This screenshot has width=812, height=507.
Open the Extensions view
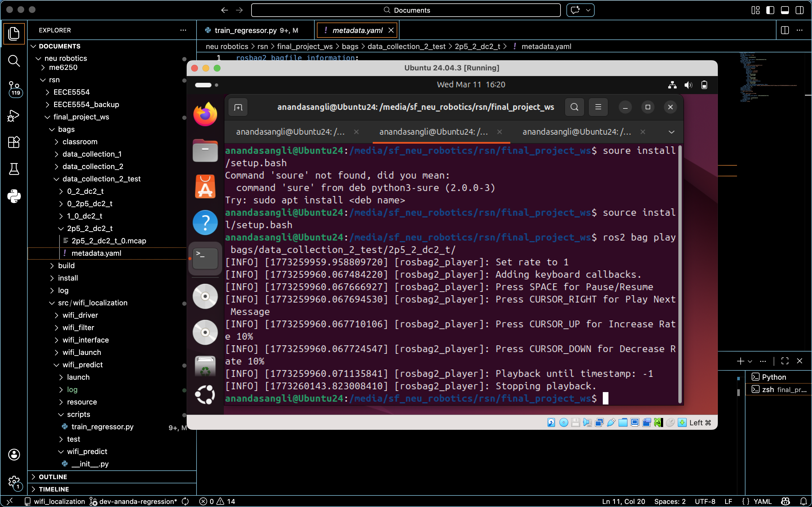[x=14, y=142]
